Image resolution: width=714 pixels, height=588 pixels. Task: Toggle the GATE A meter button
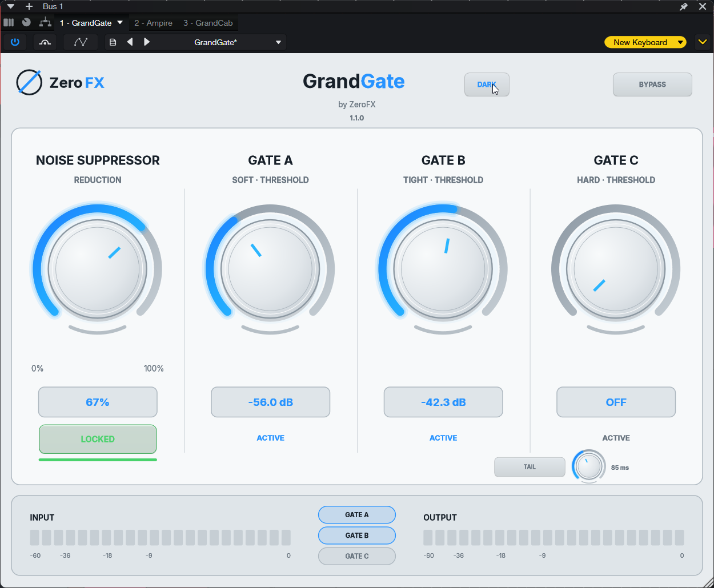[357, 515]
